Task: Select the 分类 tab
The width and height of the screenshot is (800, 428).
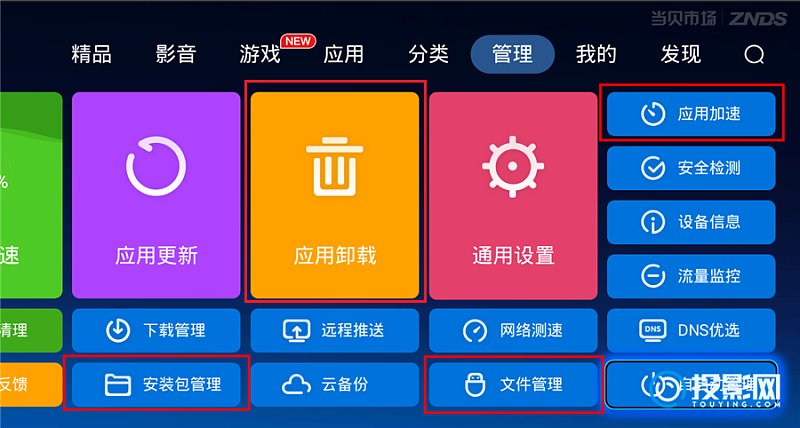Action: (429, 54)
